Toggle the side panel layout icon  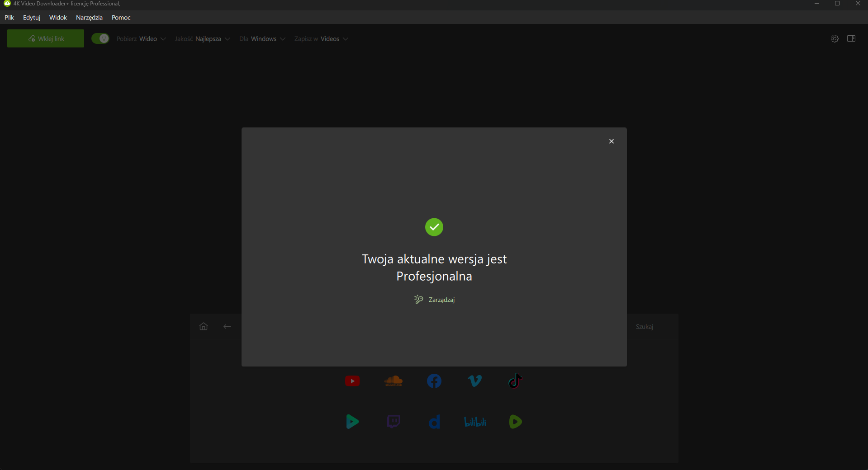pyautogui.click(x=851, y=38)
